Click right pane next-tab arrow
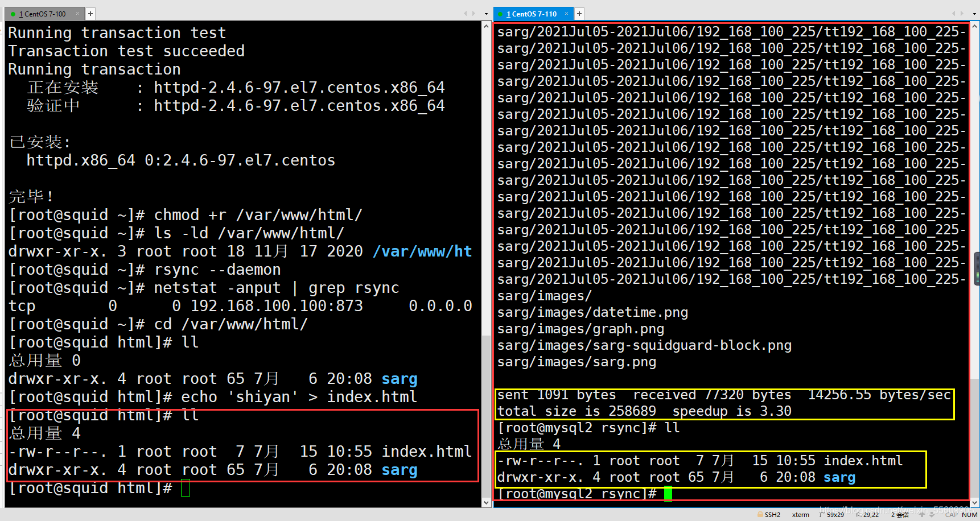Image resolution: width=980 pixels, height=521 pixels. point(962,14)
